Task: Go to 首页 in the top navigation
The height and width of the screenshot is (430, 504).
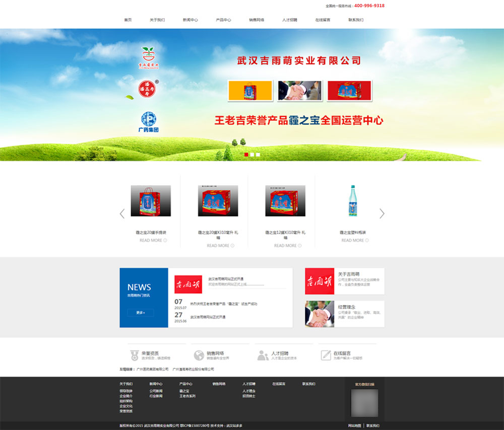Action: pos(128,20)
